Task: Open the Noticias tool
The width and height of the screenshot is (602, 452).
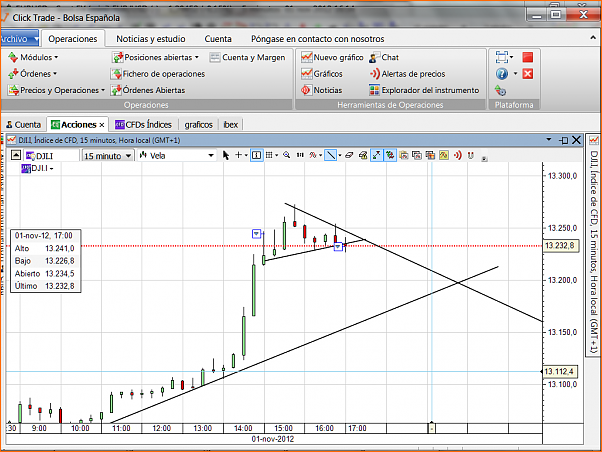Action: [322, 90]
